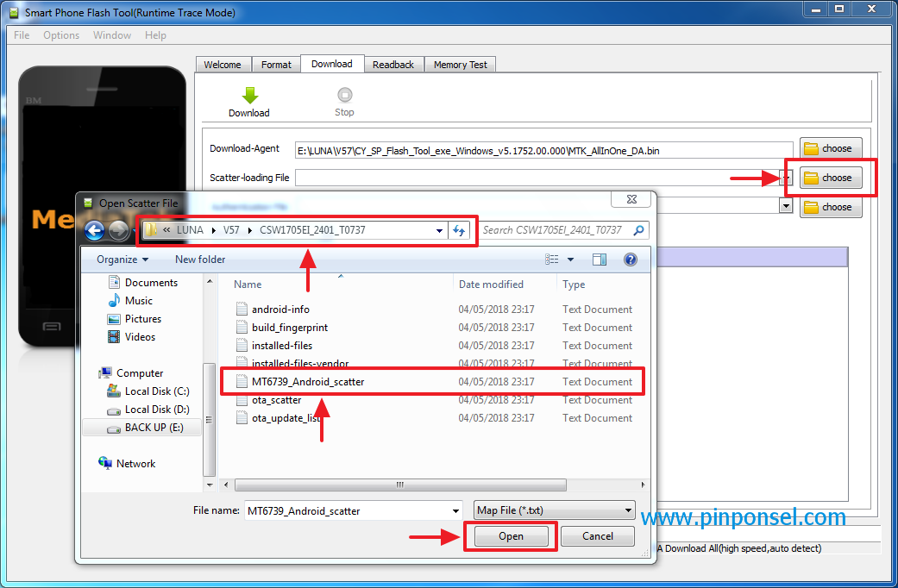
Task: Click folder icon on Download-Agent choose button
Action: pyautogui.click(x=811, y=149)
